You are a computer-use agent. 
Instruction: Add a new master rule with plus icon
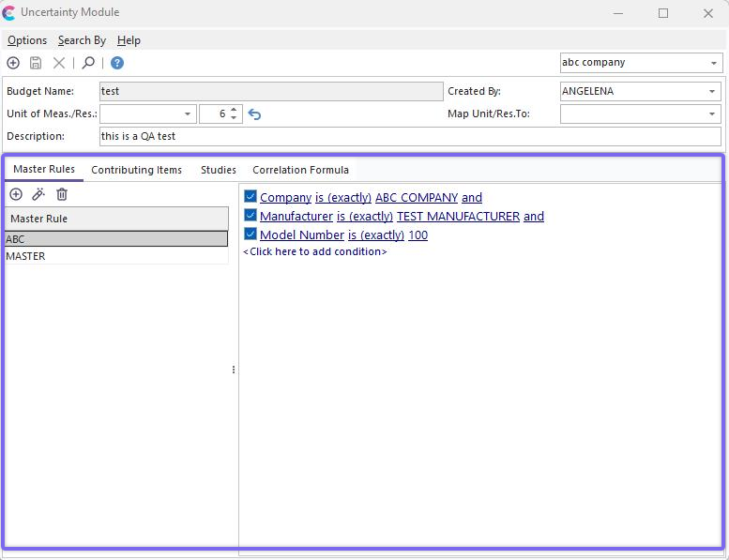[16, 194]
